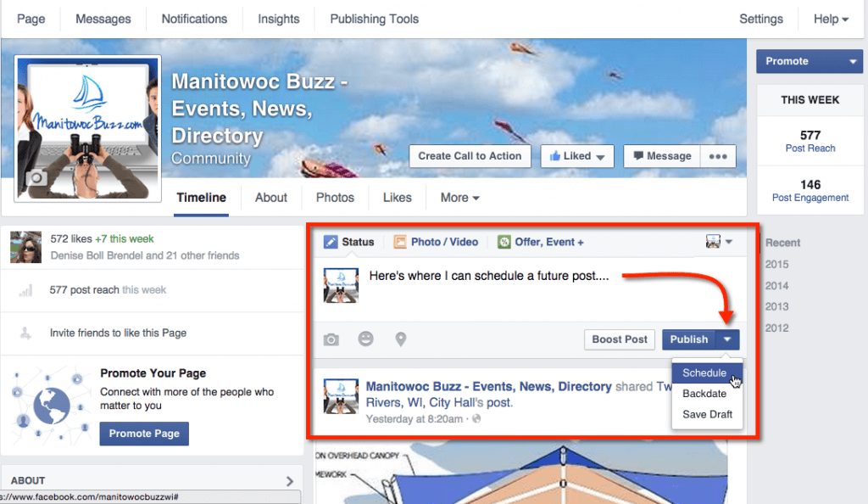Click the globe privacy icon on shared post
The image size is (868, 504).
coord(476,418)
